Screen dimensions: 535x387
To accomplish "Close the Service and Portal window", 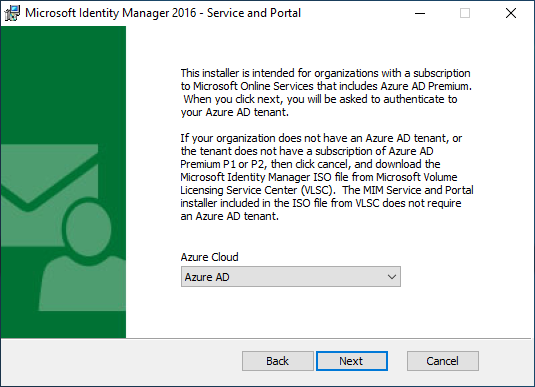I will point(511,13).
